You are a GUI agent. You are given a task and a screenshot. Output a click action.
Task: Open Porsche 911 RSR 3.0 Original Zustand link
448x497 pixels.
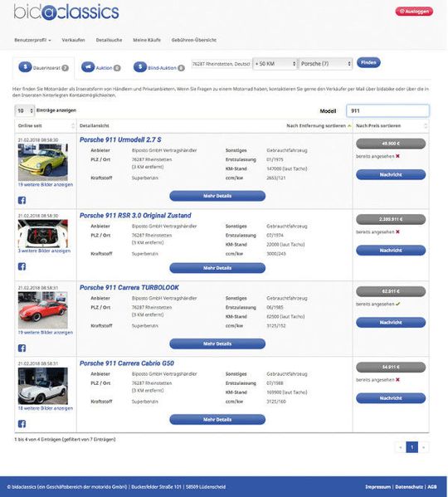[135, 216]
